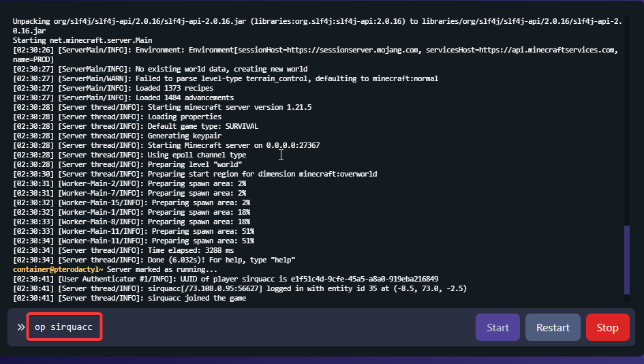Click "Preparing start region for dimension minecraft:overworld"

pyautogui.click(x=195, y=175)
